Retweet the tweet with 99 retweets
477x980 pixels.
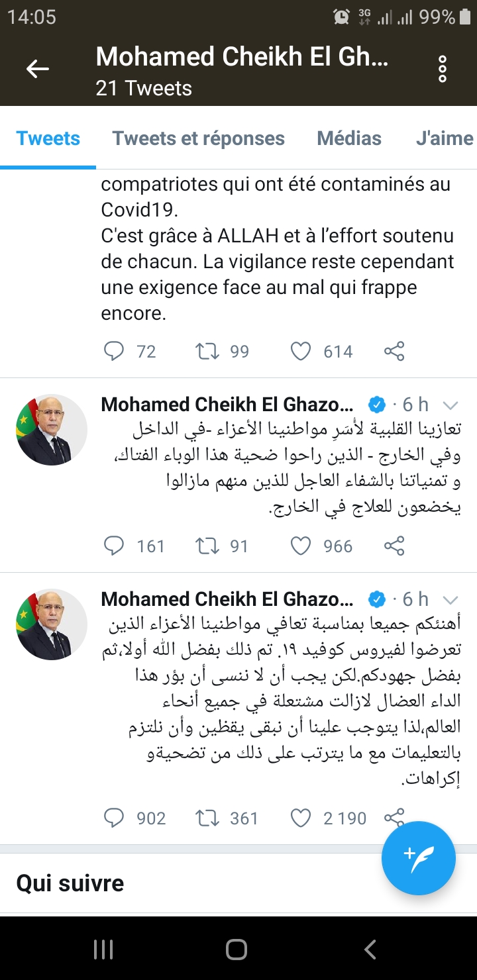pyautogui.click(x=208, y=351)
